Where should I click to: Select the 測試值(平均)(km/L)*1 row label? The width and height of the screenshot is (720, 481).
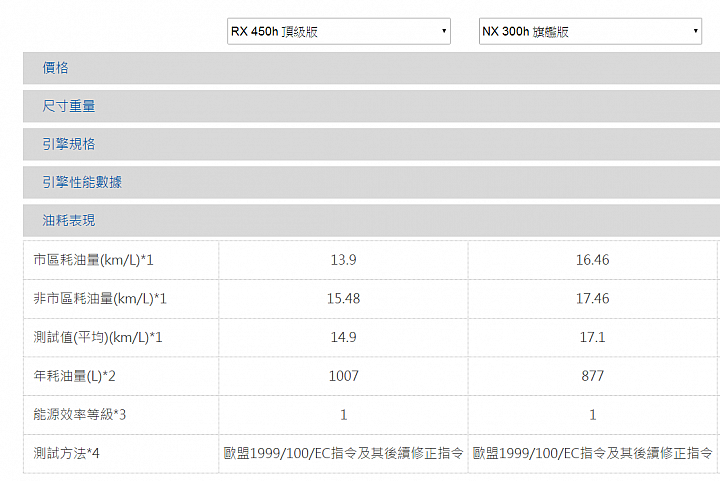click(x=97, y=337)
